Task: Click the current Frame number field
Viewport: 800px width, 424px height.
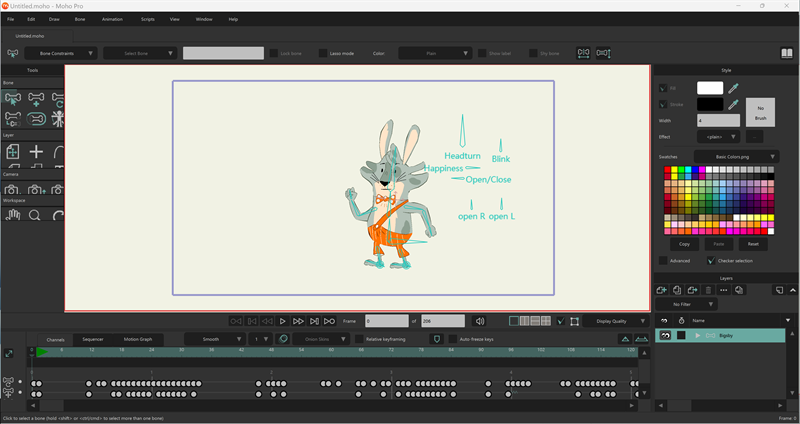Action: (387, 321)
